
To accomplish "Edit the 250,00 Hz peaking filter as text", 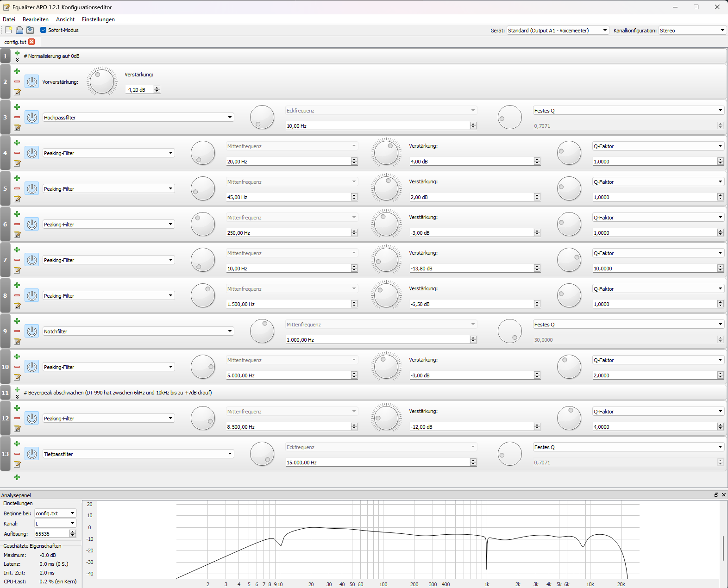I will (x=17, y=235).
